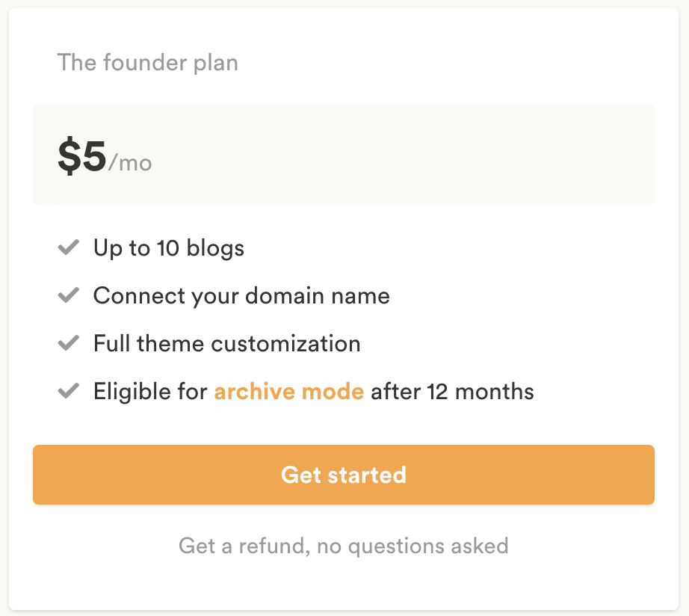This screenshot has width=689, height=616.
Task: Click the /mo billing period label
Action: [x=130, y=162]
